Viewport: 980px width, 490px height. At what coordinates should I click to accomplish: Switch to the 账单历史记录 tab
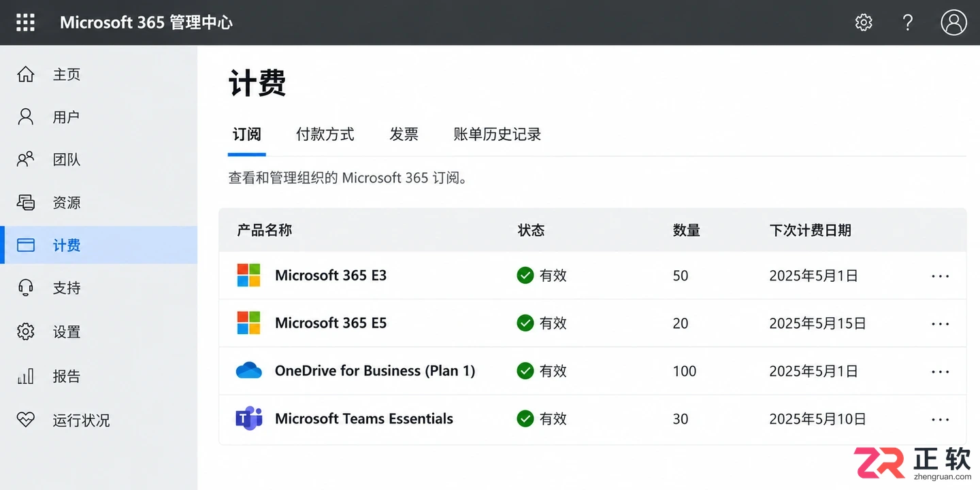click(497, 134)
